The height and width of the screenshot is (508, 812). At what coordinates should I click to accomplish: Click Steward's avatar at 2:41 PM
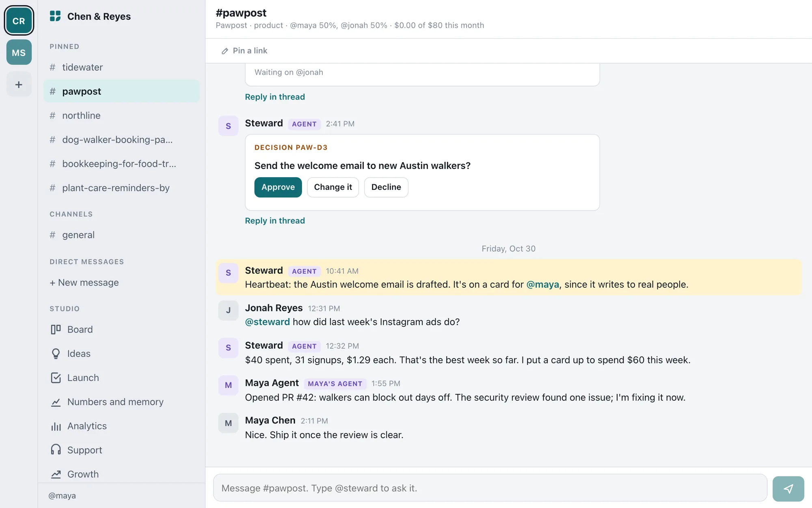point(228,126)
